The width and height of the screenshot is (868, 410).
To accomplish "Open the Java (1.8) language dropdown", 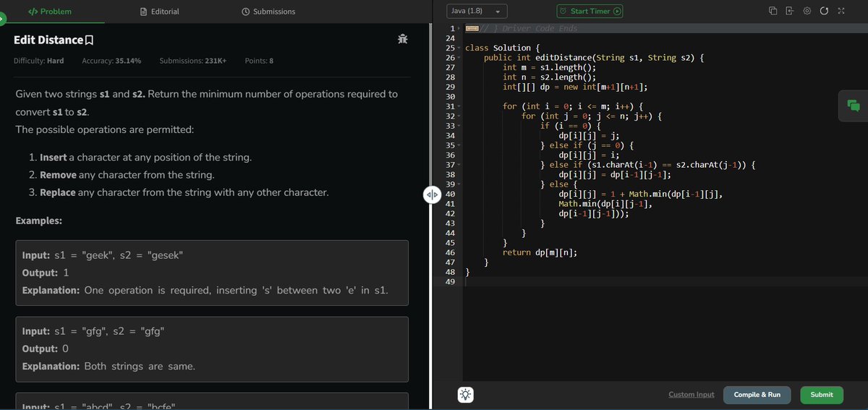I will [476, 12].
